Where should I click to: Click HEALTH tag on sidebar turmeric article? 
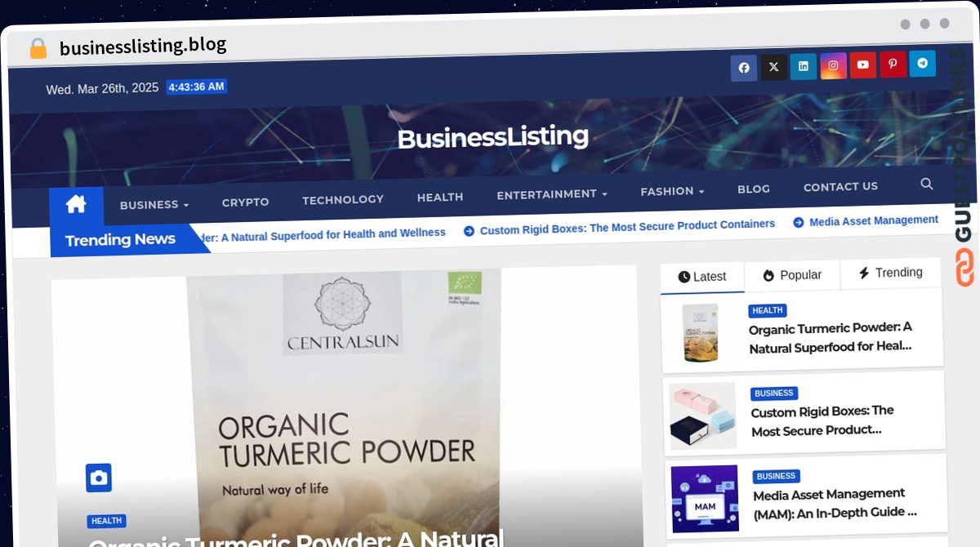[x=767, y=311]
